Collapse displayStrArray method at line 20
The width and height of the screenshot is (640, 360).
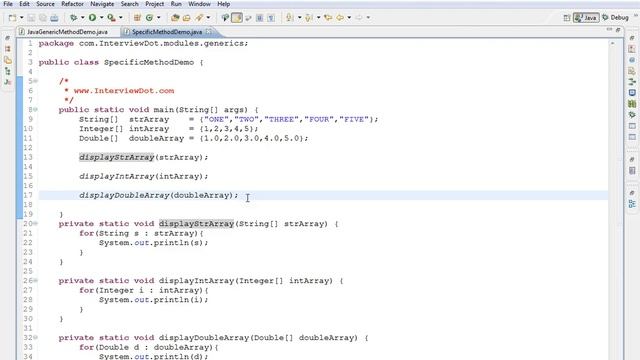point(35,223)
